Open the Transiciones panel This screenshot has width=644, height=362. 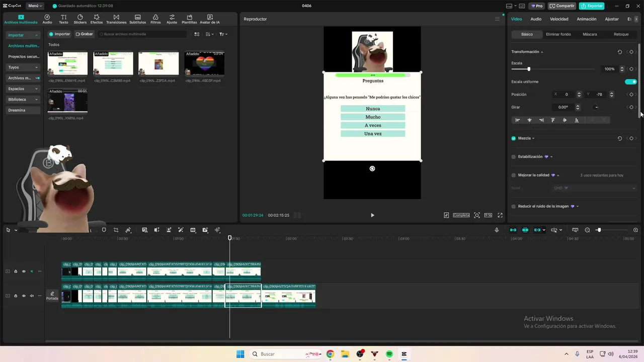[116, 19]
